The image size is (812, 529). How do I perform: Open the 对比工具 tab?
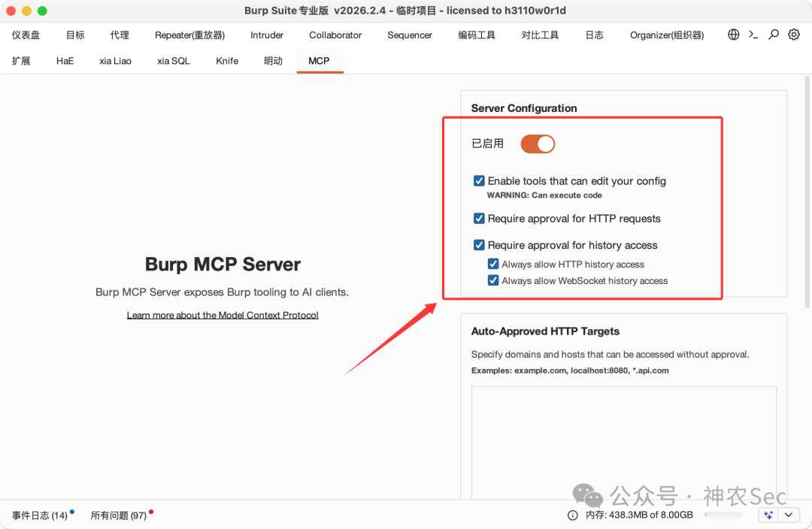click(x=540, y=35)
